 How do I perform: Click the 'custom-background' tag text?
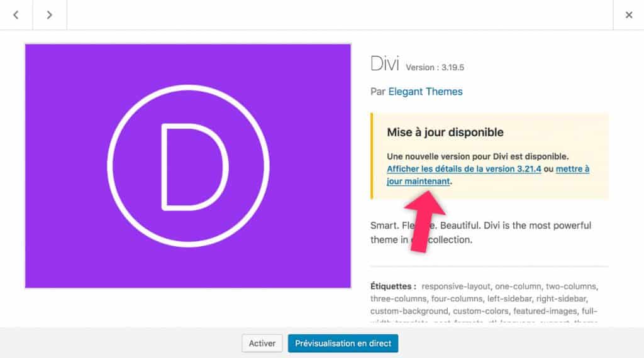409,311
